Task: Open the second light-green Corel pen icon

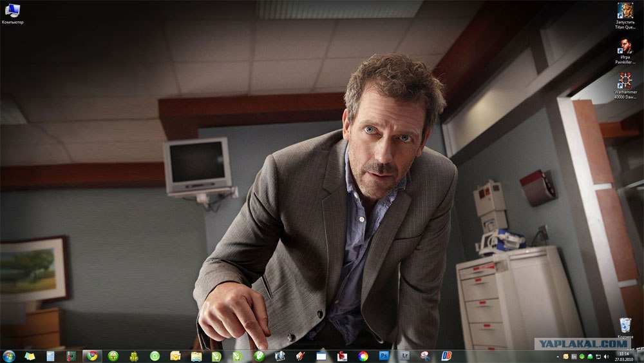Action: click(x=238, y=356)
